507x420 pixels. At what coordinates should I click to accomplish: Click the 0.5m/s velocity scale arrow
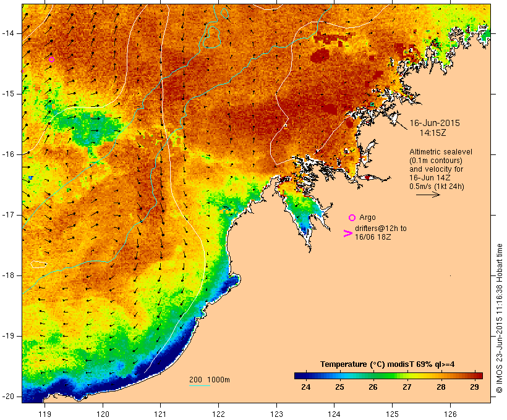click(428, 195)
